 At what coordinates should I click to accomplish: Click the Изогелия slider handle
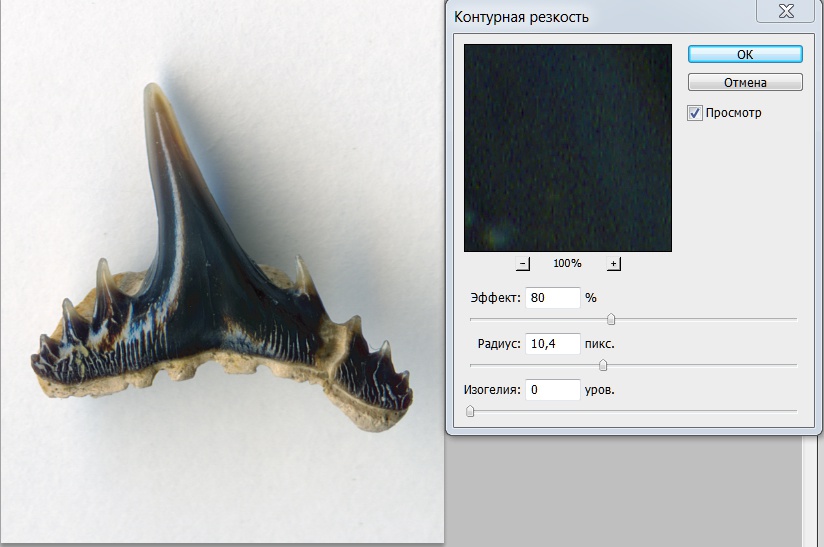pos(470,410)
